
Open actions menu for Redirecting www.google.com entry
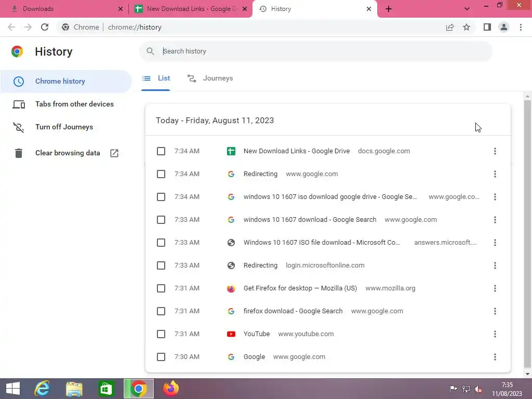(495, 174)
